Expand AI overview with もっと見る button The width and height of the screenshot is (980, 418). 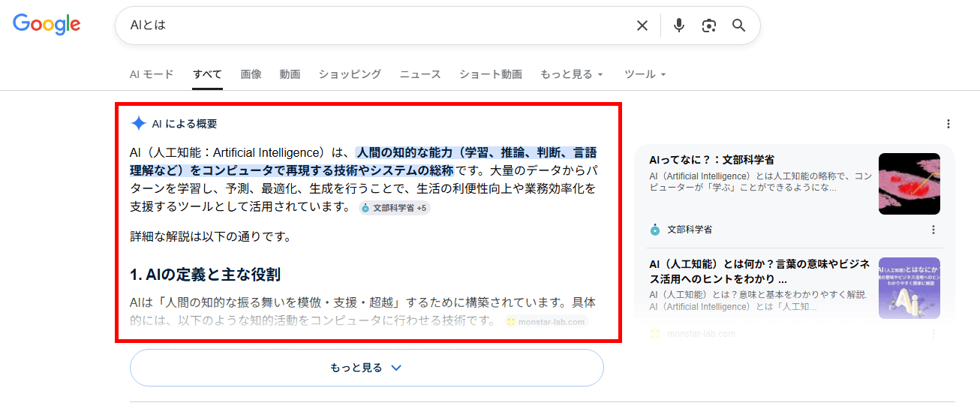367,368
